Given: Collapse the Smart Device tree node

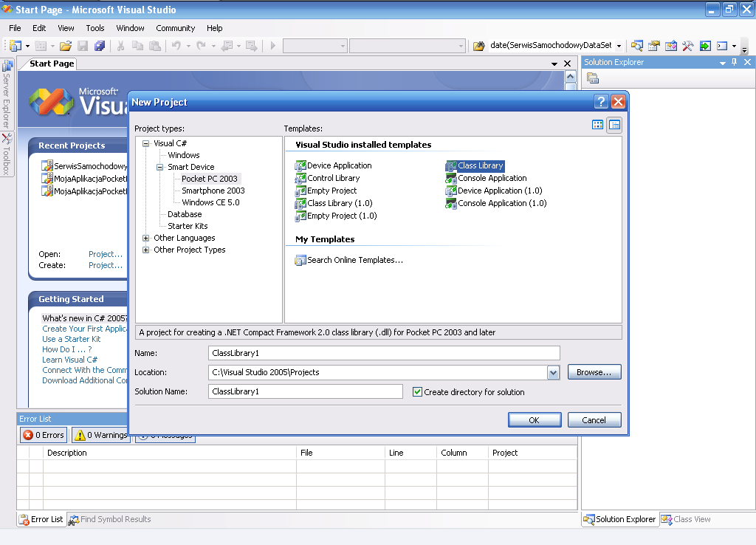Looking at the screenshot, I should point(159,167).
